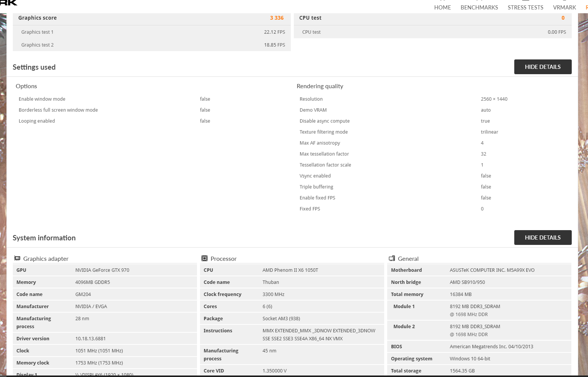The image size is (588, 377).
Task: Click the Module 1 memory details
Action: pos(475,310)
